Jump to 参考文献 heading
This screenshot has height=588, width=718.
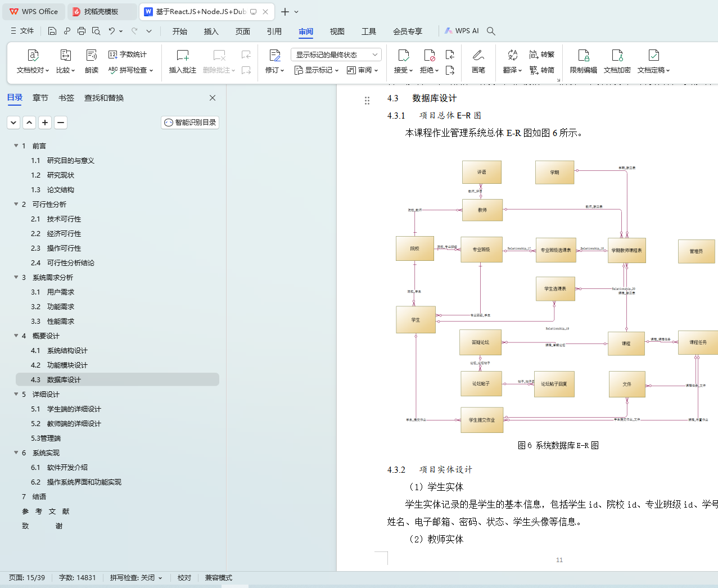[x=46, y=511]
